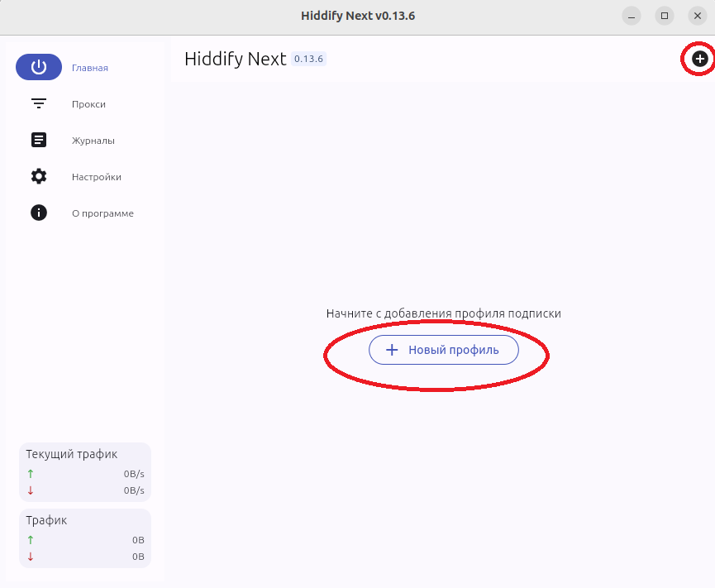Click the Прокси filter icon
The width and height of the screenshot is (715, 588).
click(x=39, y=103)
